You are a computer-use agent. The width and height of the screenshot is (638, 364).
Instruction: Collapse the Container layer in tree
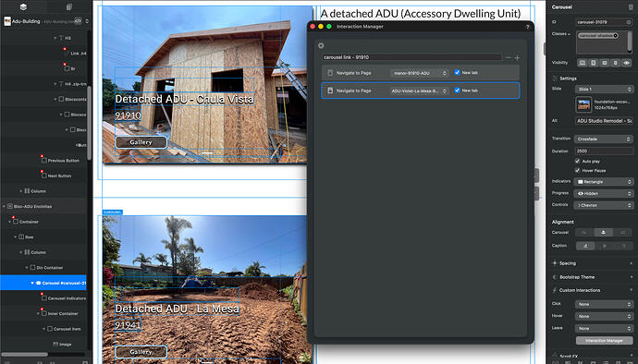[10, 222]
